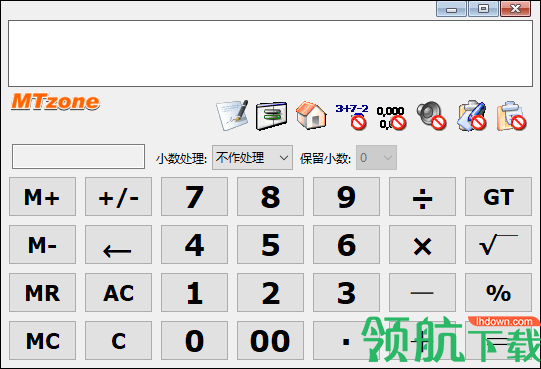The image size is (541, 369).
Task: Click the digit 9 button
Action: pos(346,197)
